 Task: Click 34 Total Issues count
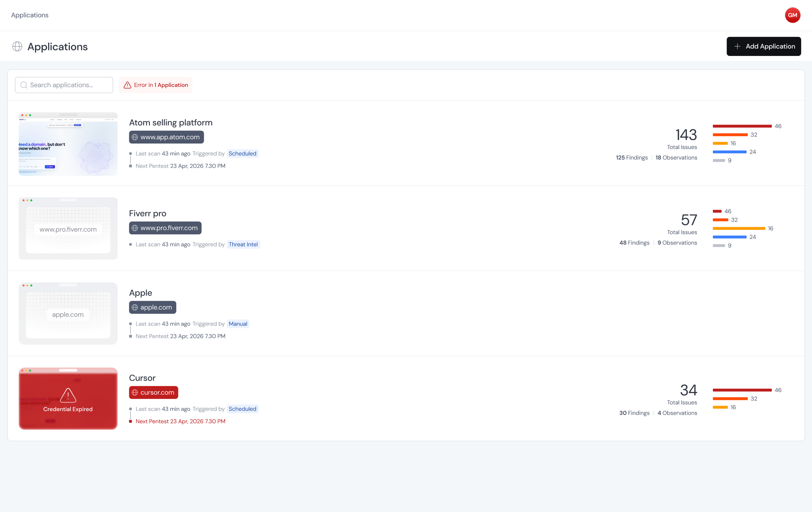point(689,391)
